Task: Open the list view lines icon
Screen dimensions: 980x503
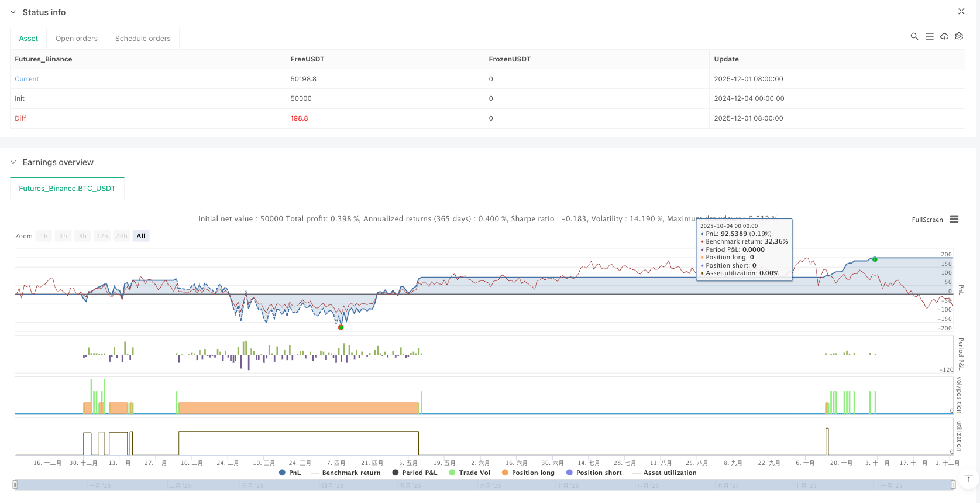Action: pyautogui.click(x=929, y=36)
